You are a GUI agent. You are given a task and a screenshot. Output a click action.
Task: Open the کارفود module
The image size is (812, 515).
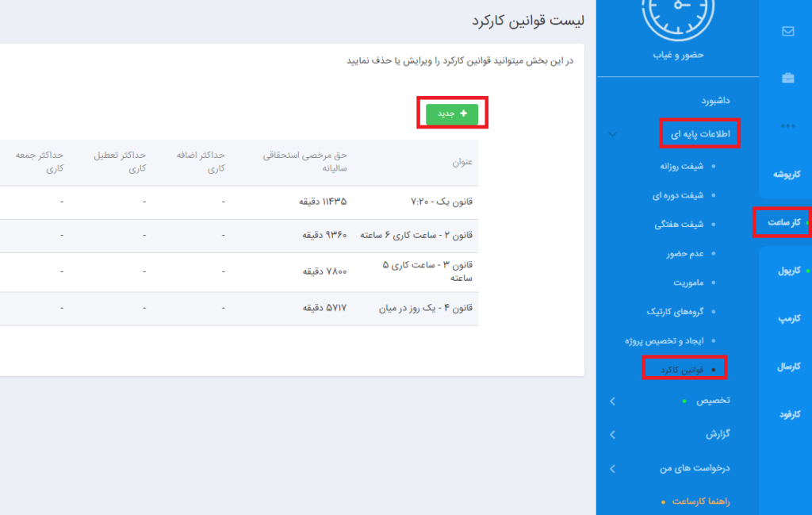787,414
